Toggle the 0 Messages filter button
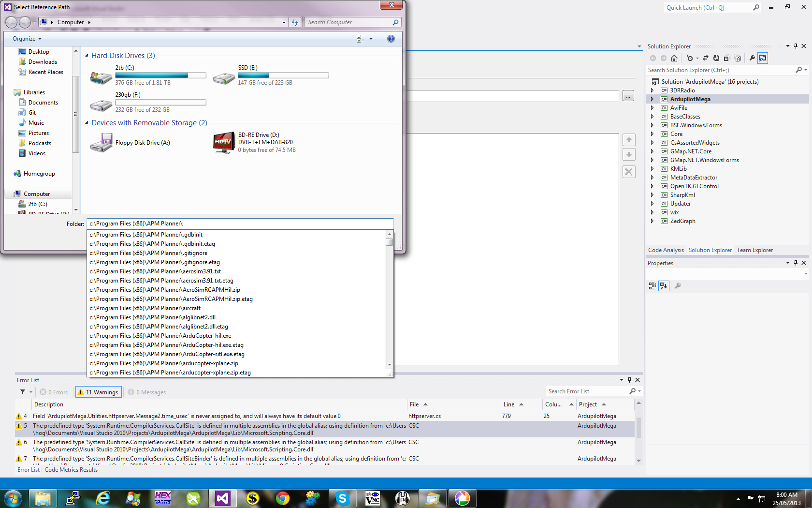The image size is (812, 508). (147, 392)
